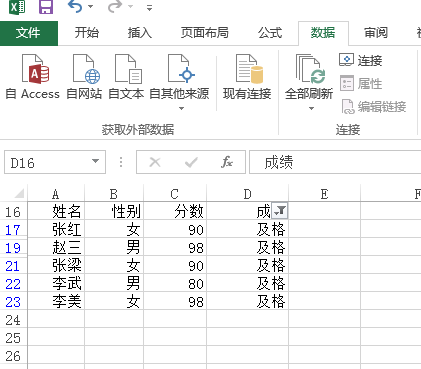
Task: Select the cell containing 性别
Action: 114,211
